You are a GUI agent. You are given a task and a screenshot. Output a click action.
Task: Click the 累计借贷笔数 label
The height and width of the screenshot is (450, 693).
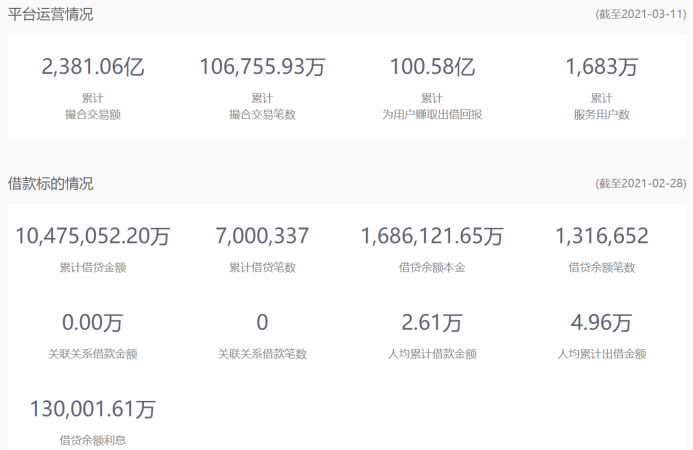262,268
